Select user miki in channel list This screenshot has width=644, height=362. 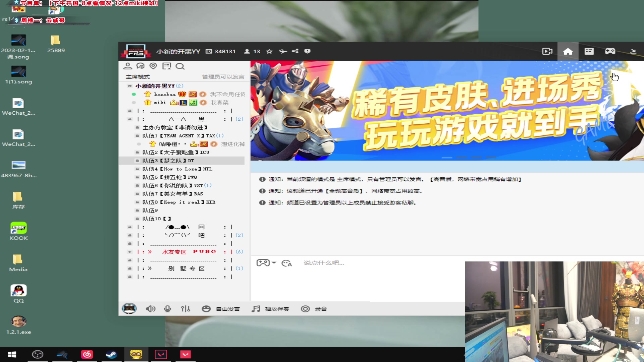click(160, 103)
